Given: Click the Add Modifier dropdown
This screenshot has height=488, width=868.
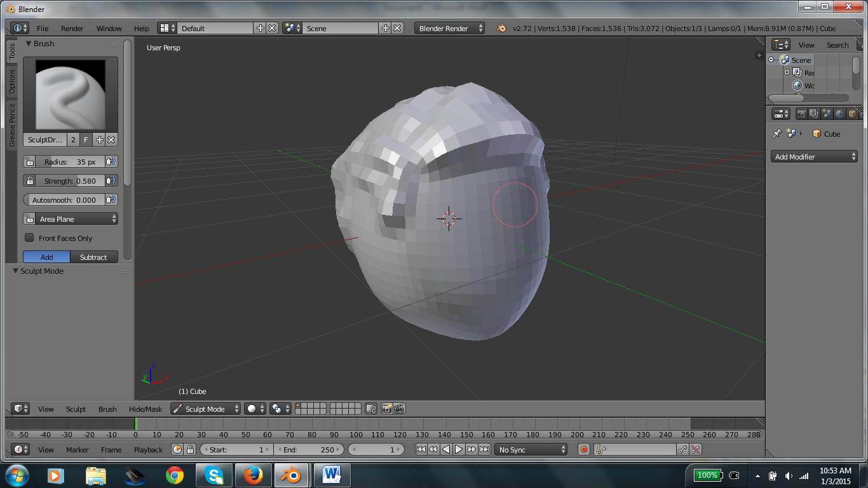Looking at the screenshot, I should click(814, 156).
